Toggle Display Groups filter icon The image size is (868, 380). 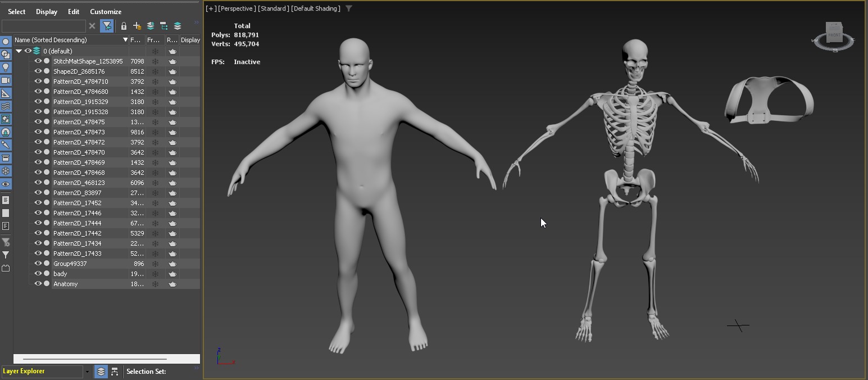coord(6,119)
